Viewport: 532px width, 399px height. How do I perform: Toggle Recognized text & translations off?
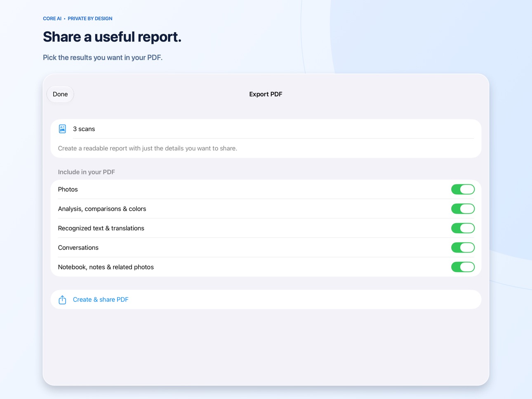click(x=463, y=228)
